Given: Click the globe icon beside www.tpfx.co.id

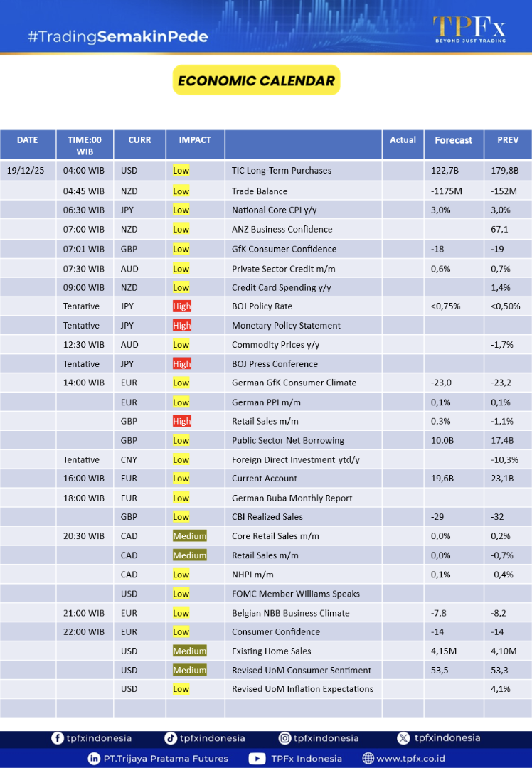Looking at the screenshot, I should tap(368, 759).
